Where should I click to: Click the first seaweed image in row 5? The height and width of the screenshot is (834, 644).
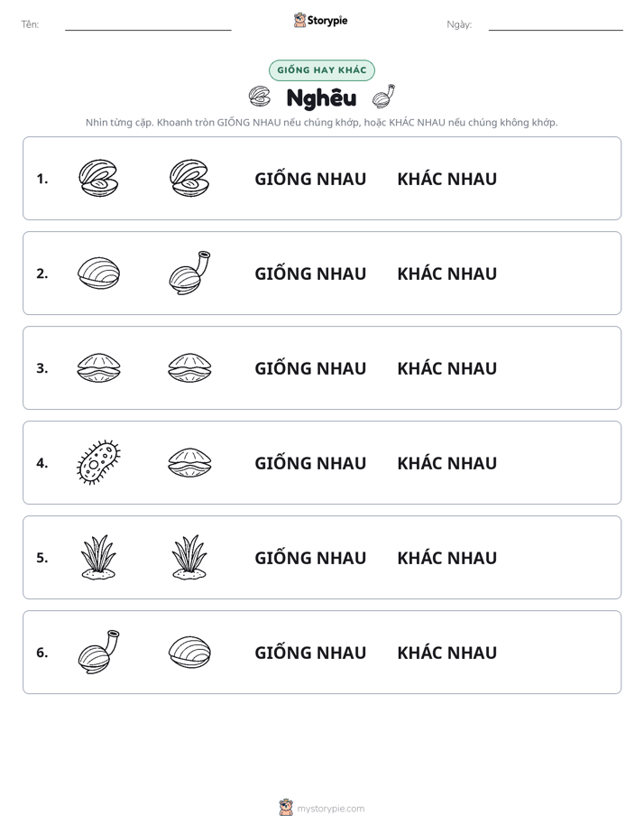pyautogui.click(x=98, y=557)
